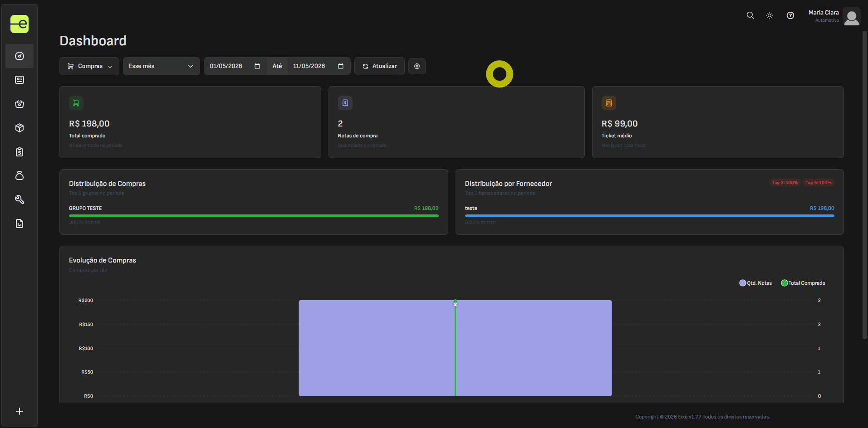Edit the end date 11/05/2026 field

pos(319,66)
